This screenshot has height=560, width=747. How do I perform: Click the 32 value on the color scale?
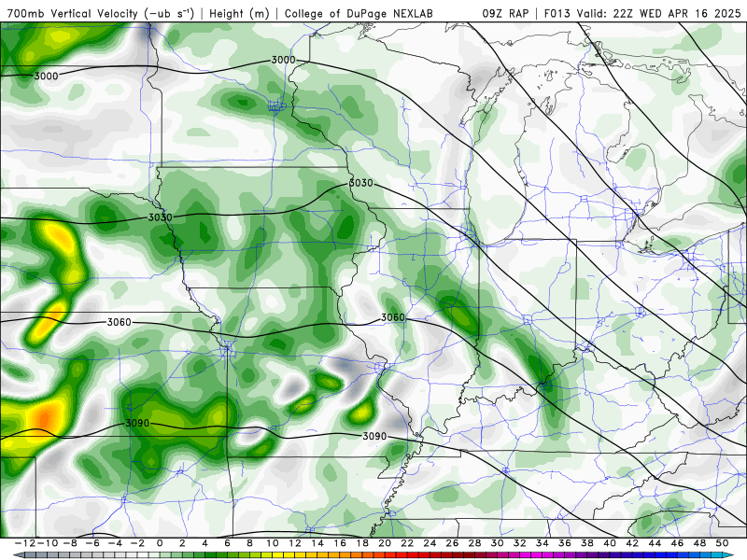tap(520, 543)
